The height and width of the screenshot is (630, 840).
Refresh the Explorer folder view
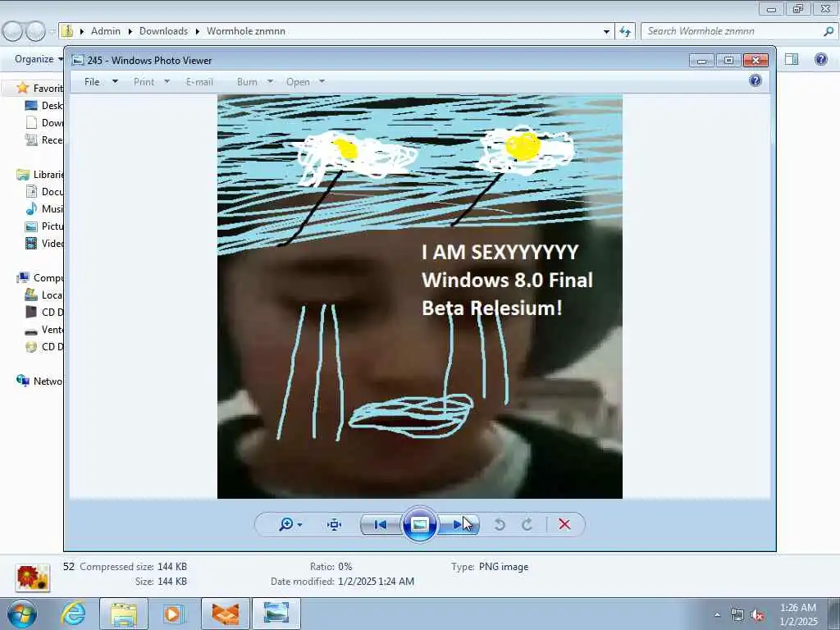tap(625, 32)
